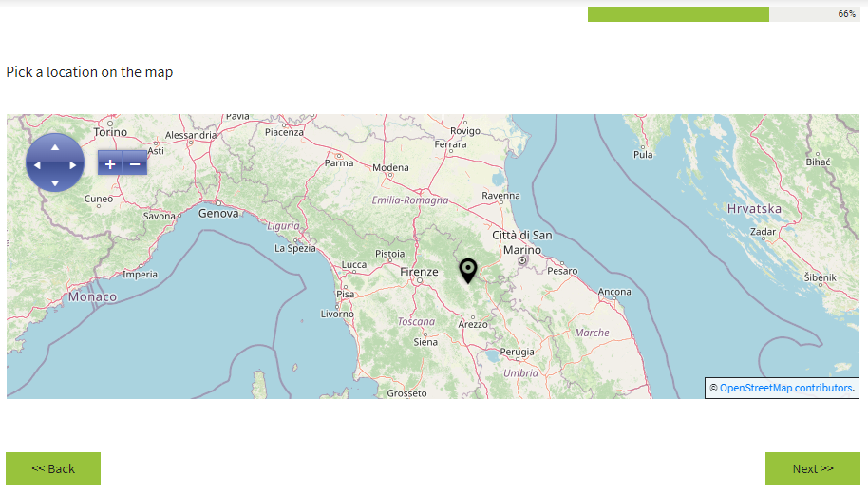The image size is (868, 496).
Task: Pick Torino on the map
Action: point(110,132)
